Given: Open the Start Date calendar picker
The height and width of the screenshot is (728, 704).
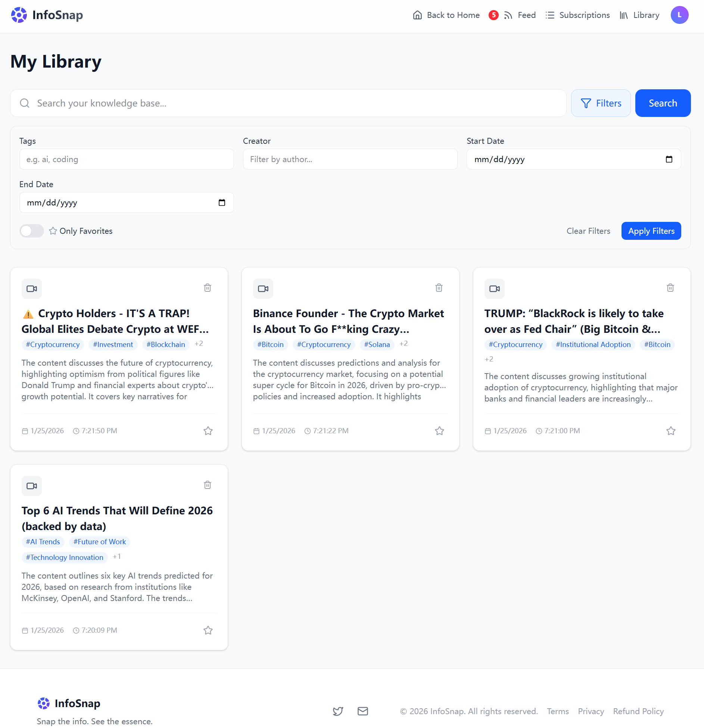Looking at the screenshot, I should coord(669,159).
